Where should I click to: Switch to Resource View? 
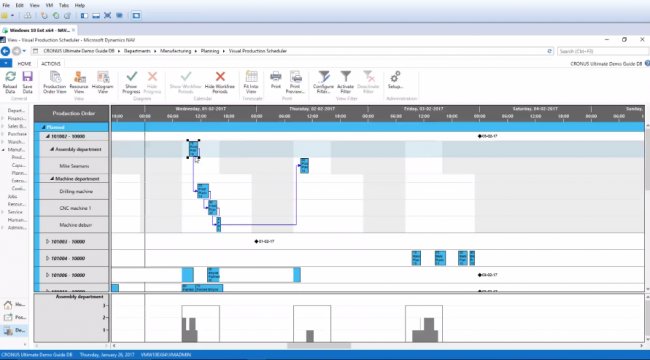coord(79,82)
